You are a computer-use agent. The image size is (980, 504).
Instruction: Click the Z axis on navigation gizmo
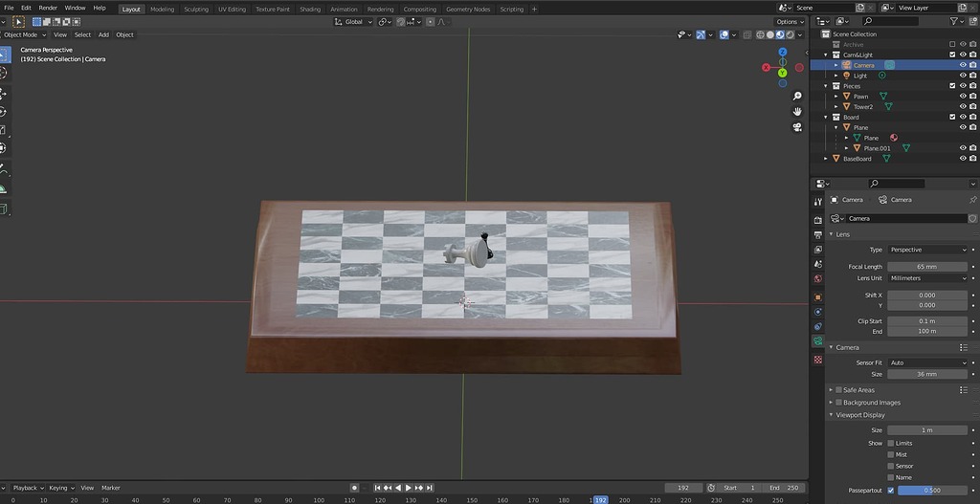(x=783, y=53)
